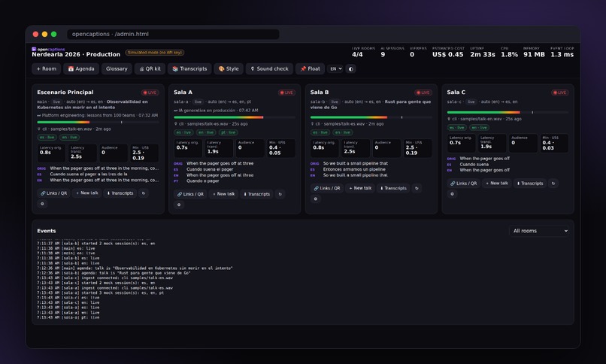Screen dimensions: 606x364
Task: Open settings gear of Escenario Principal
Action: pyautogui.click(x=43, y=204)
